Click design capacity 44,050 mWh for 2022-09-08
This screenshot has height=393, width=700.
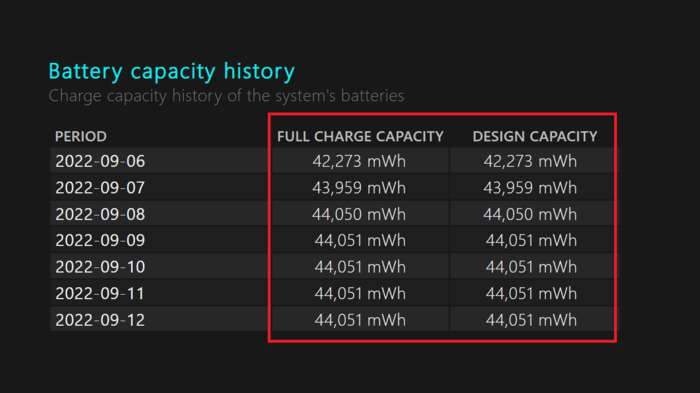click(x=530, y=214)
